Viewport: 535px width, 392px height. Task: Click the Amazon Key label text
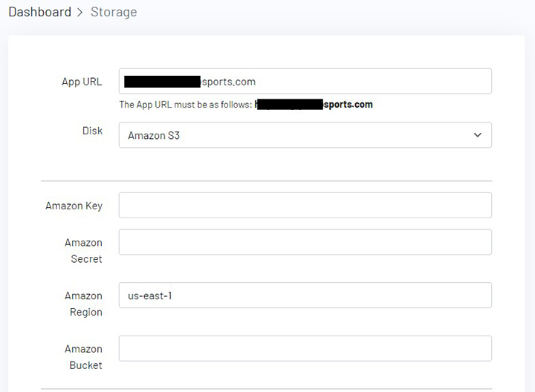tap(74, 206)
